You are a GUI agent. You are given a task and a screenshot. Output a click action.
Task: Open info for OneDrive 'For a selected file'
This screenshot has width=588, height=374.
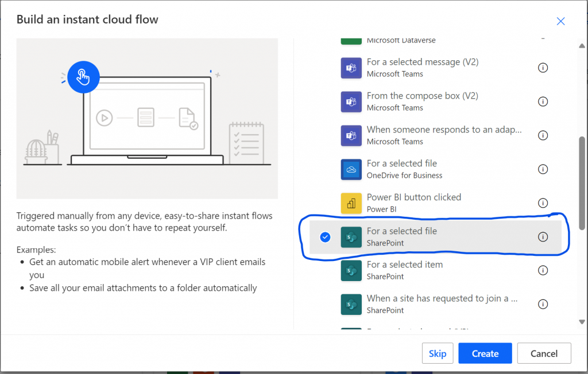click(543, 169)
